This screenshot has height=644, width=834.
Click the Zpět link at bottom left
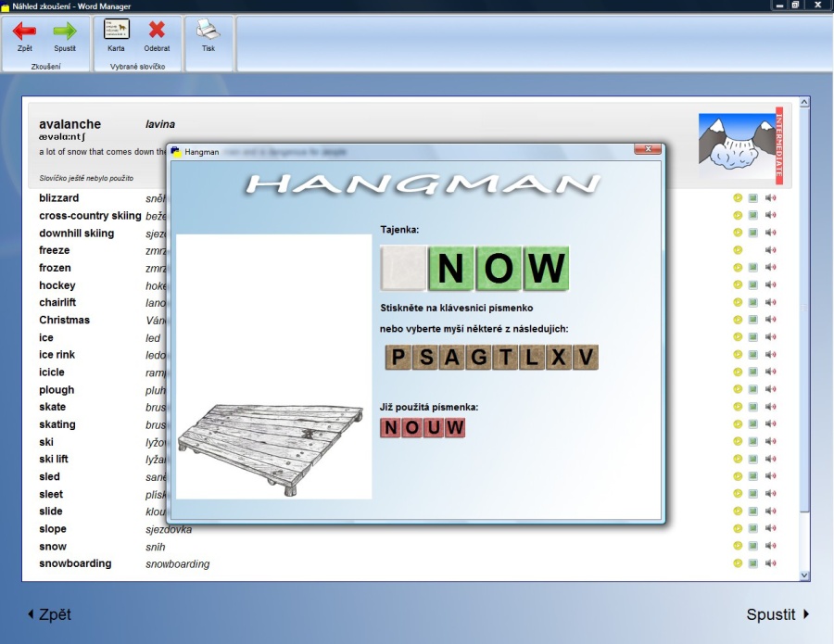(49, 614)
